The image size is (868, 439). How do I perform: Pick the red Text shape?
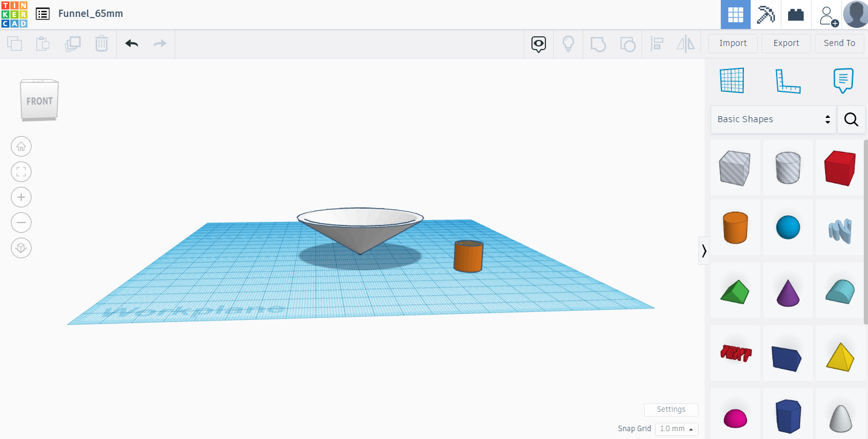[x=735, y=353]
